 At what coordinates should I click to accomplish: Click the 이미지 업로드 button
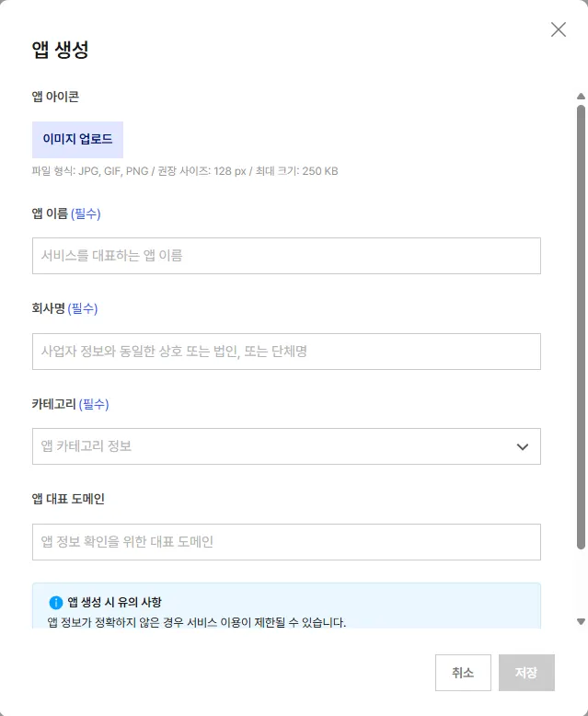(77, 140)
